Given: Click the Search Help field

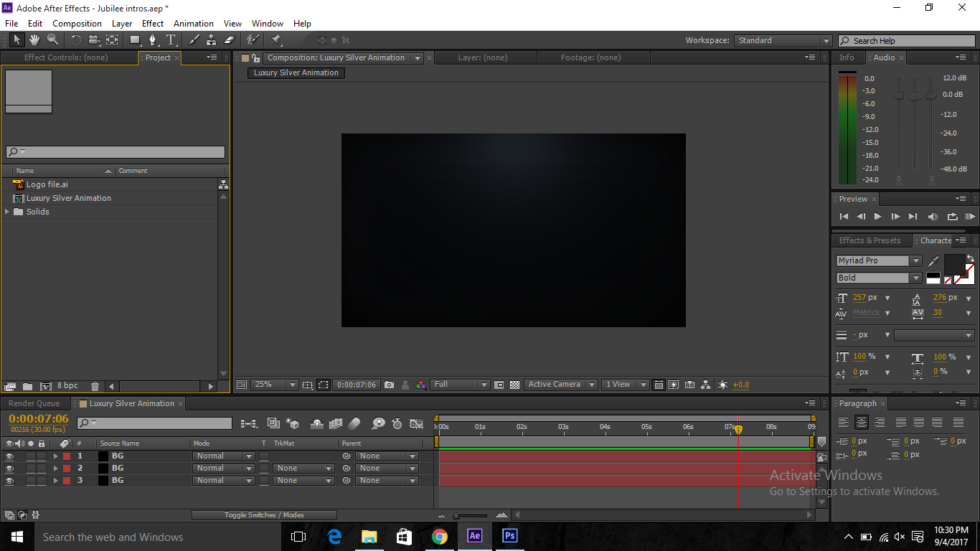Looking at the screenshot, I should pos(906,41).
